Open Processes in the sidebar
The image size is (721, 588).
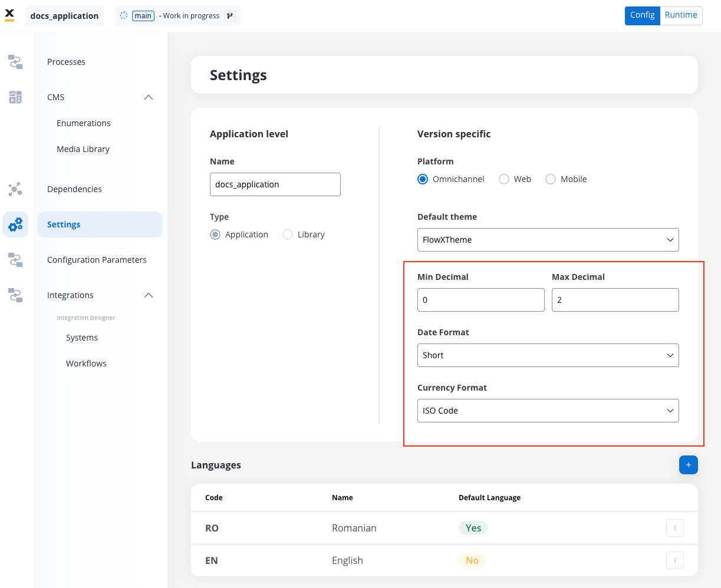coord(66,62)
